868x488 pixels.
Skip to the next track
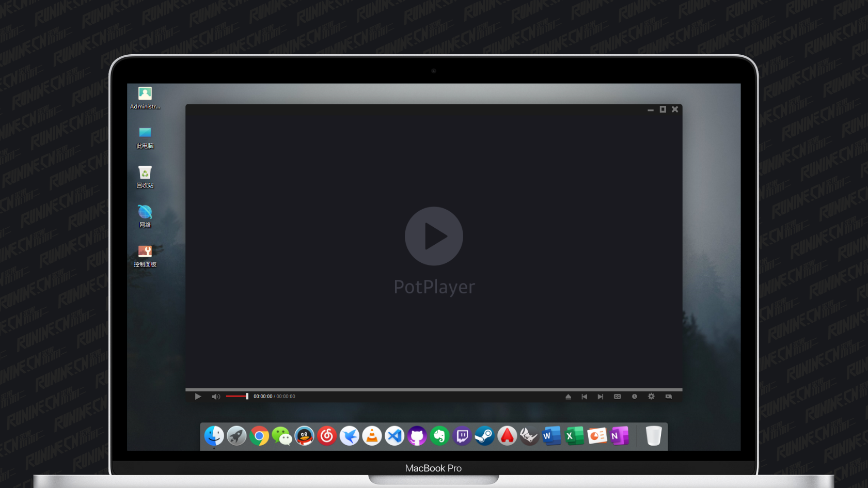601,397
